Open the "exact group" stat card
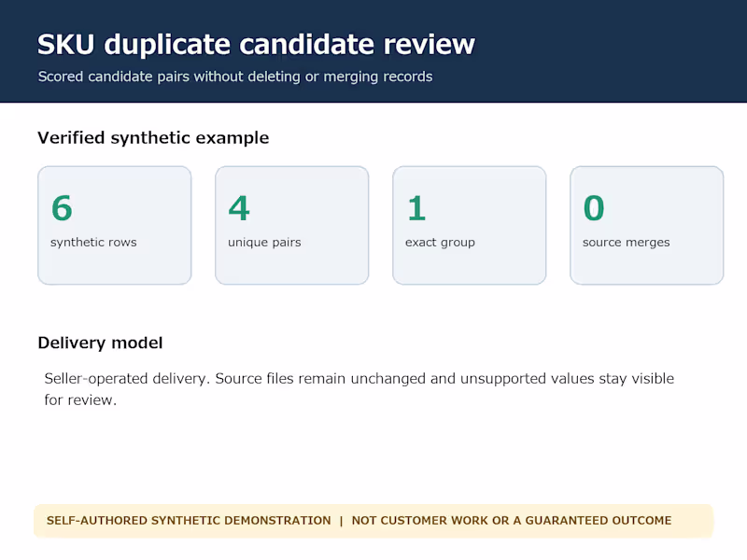The image size is (747, 560). click(470, 225)
